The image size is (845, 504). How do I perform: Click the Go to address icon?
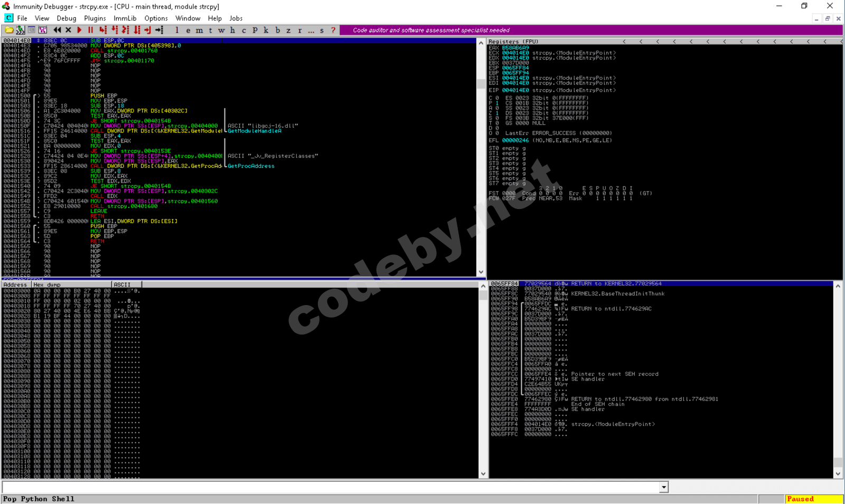(159, 30)
